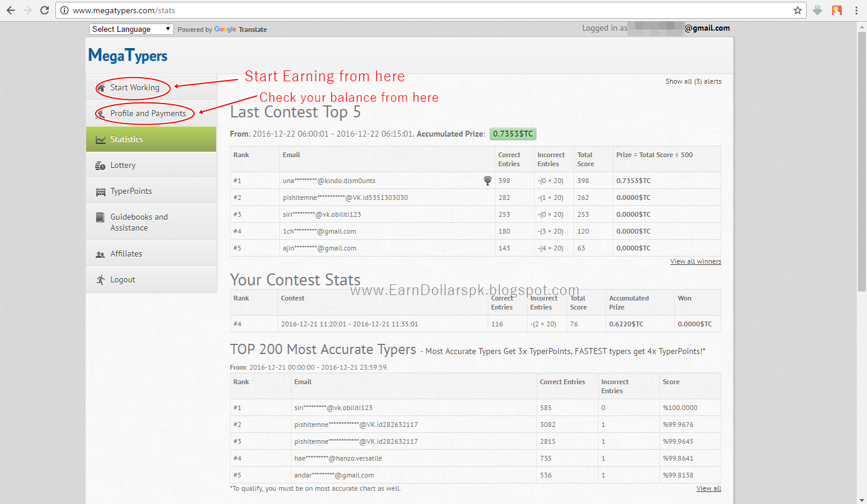Click the orange extension icon in toolbar

click(836, 10)
